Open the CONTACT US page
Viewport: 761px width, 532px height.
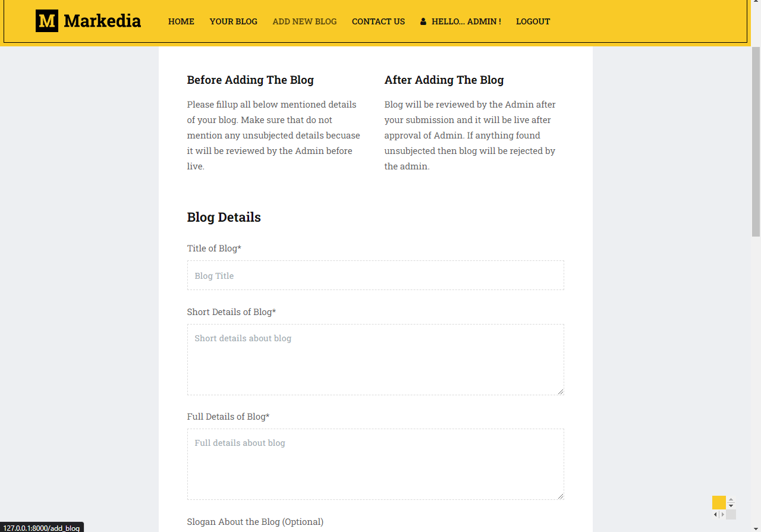point(378,21)
